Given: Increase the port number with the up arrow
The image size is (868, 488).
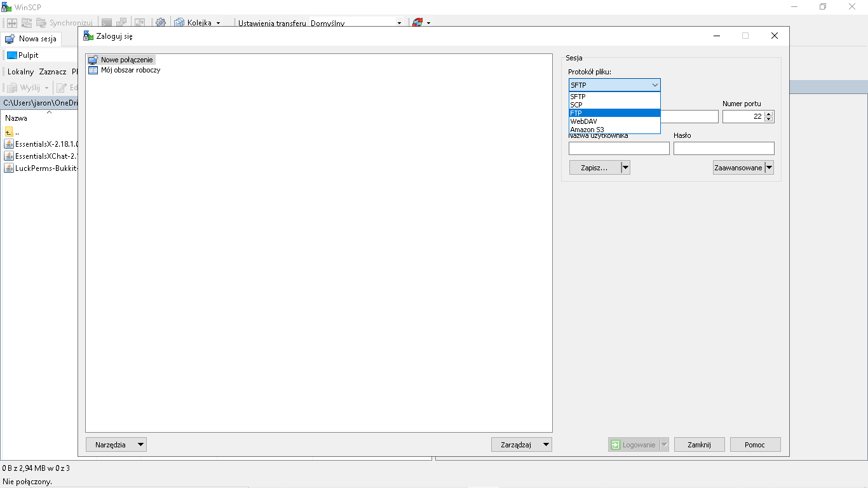Looking at the screenshot, I should pyautogui.click(x=769, y=114).
